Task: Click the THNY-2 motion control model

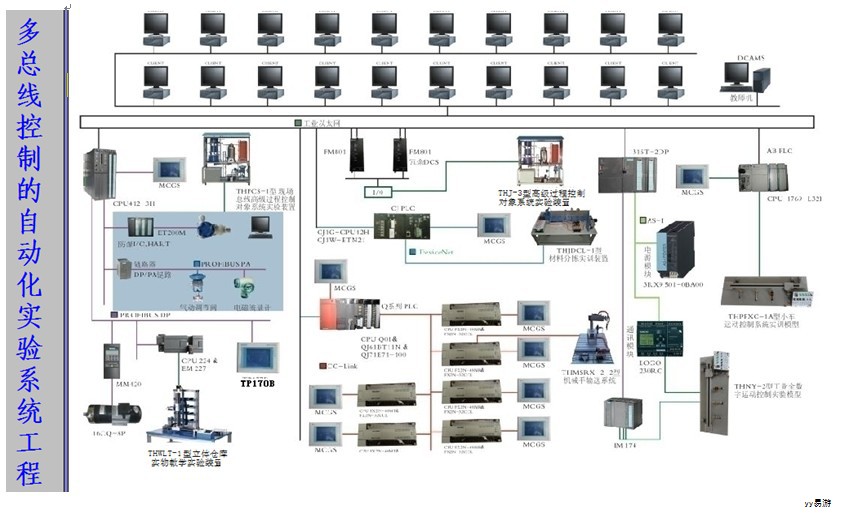Action: 722,384
